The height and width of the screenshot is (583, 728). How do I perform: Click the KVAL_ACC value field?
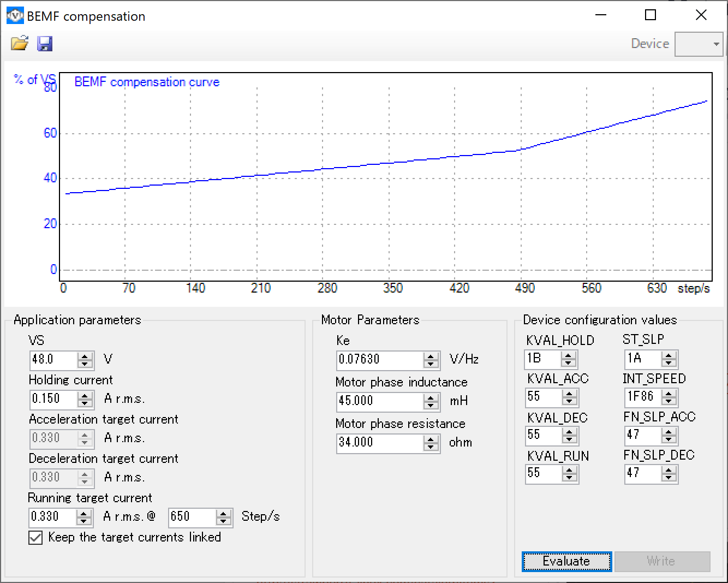[x=543, y=397]
